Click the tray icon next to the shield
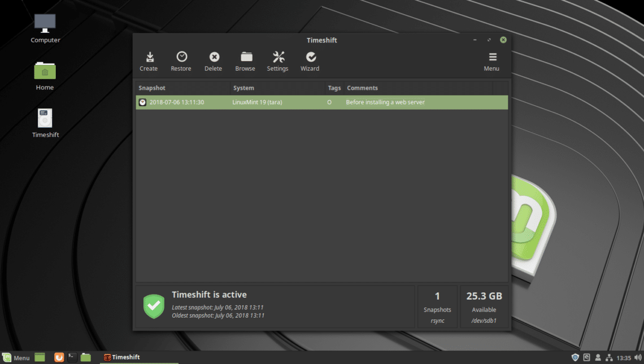 [587, 357]
